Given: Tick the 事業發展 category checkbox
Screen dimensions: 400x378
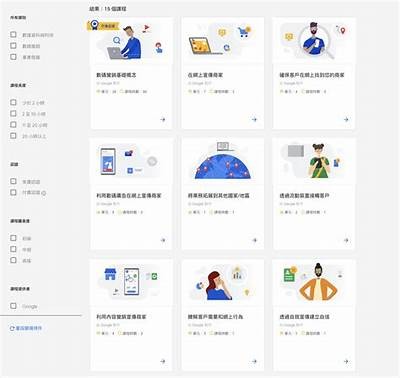Looking at the screenshot, I should point(13,57).
